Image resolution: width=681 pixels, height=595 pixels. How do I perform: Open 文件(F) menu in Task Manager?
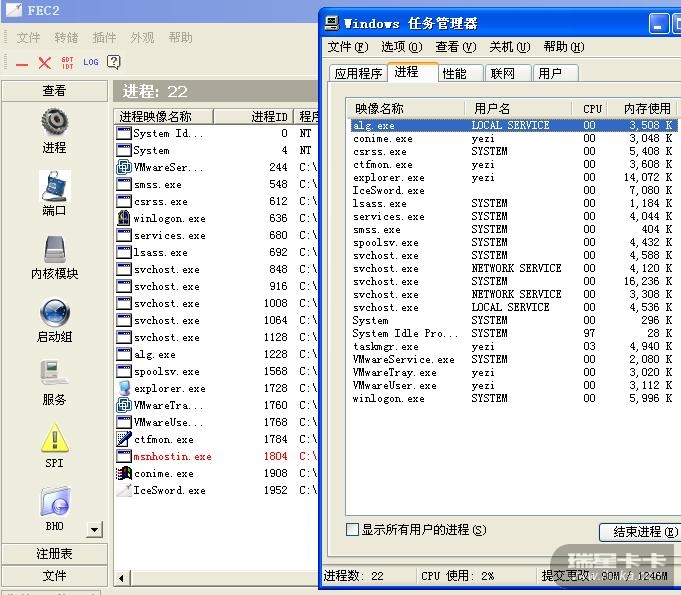click(x=348, y=46)
